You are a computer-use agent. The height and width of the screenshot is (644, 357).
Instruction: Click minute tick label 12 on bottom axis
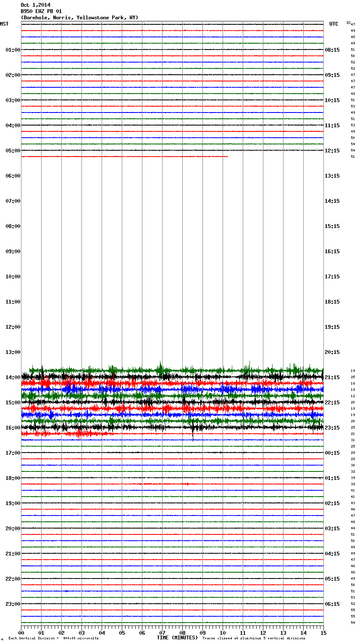263,633
